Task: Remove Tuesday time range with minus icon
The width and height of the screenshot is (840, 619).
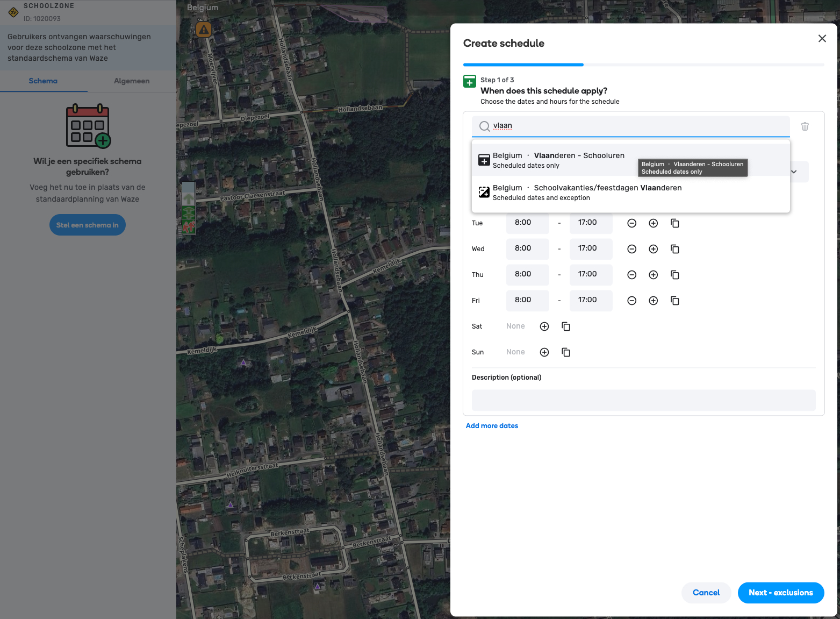Action: point(632,223)
